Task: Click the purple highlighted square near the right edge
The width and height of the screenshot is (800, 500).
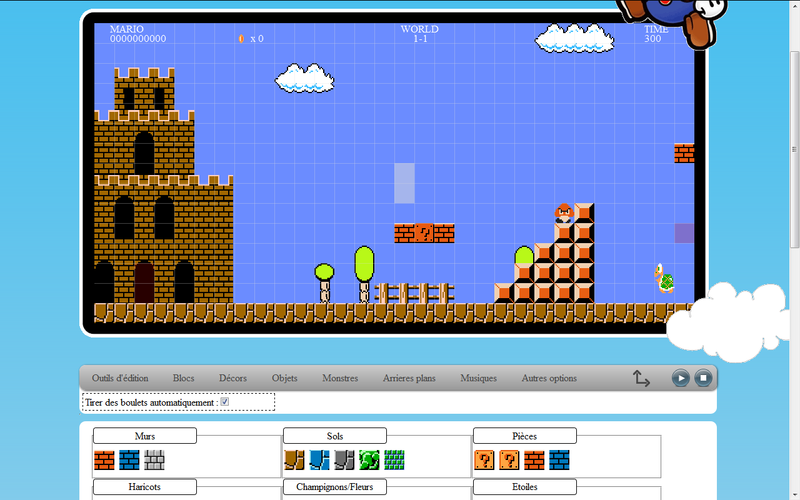Action: 684,233
